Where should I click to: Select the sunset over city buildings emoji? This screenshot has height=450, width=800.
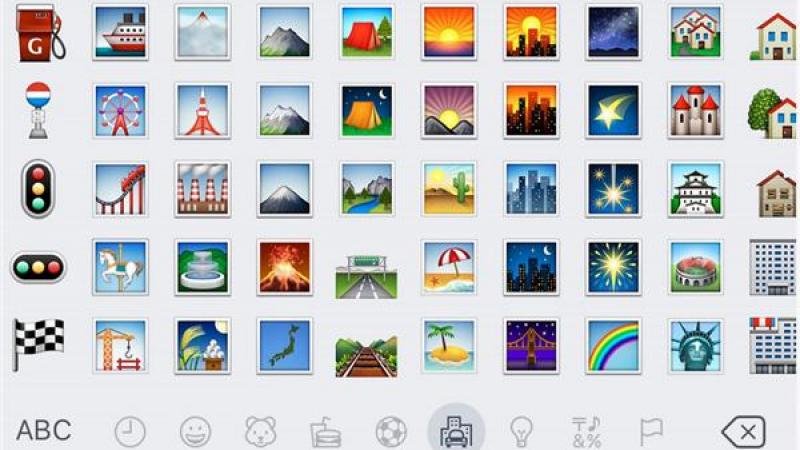click(531, 32)
